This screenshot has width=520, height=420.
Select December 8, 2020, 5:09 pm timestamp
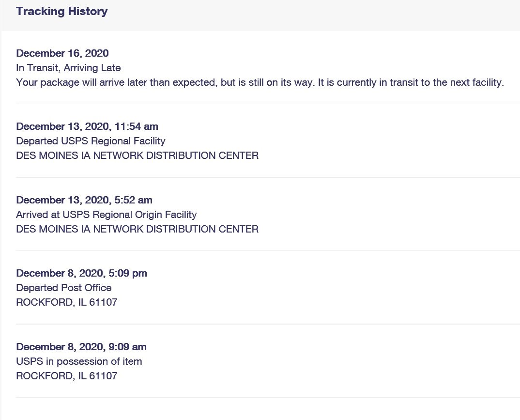(81, 273)
